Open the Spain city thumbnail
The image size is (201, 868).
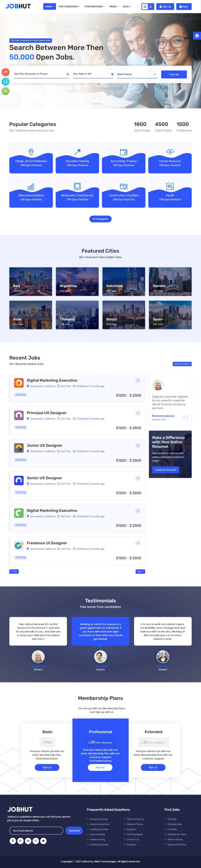pos(170,315)
